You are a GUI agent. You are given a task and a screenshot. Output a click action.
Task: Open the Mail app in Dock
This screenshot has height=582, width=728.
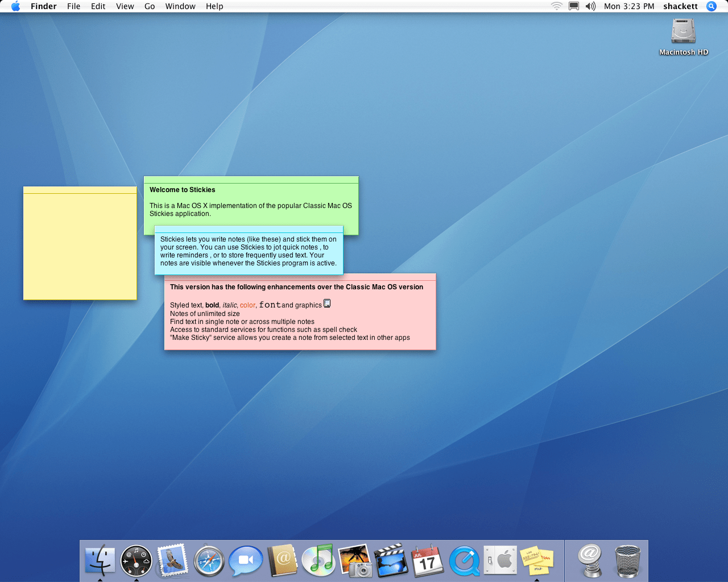(172, 560)
